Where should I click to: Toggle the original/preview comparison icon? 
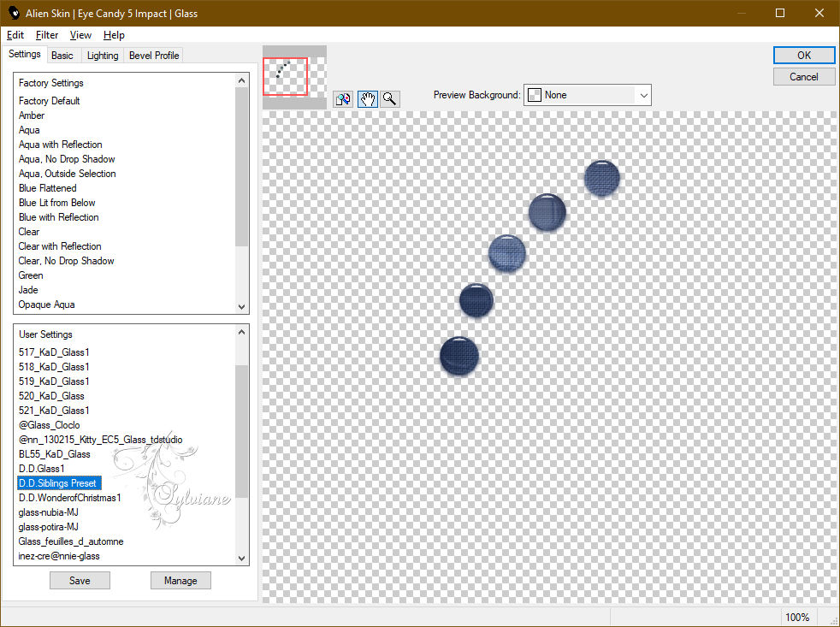click(x=343, y=99)
